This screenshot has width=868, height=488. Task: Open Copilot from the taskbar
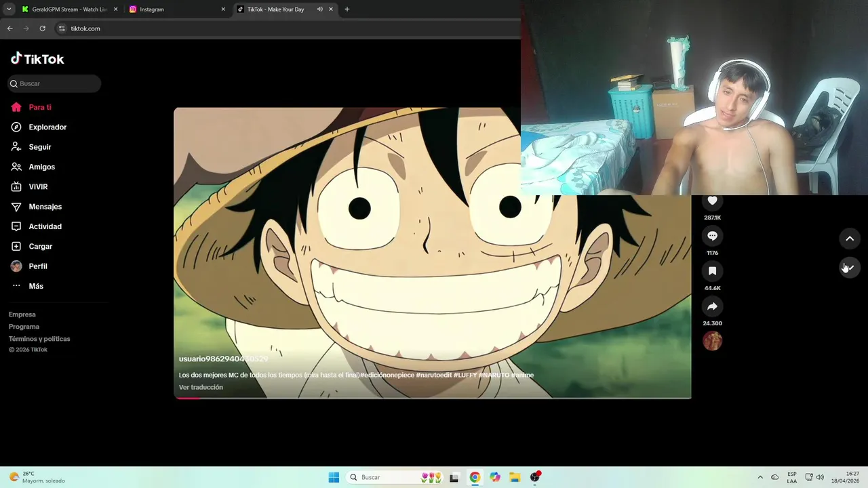point(495,477)
